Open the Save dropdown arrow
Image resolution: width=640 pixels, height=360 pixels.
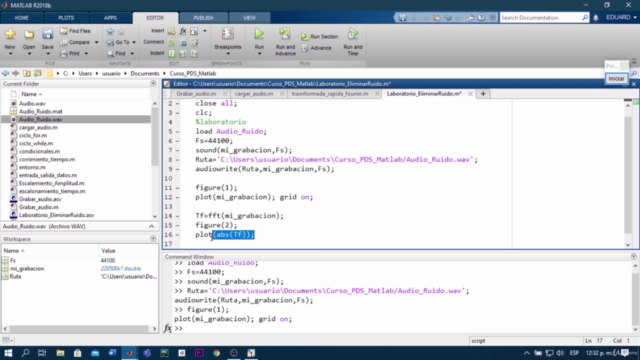pos(47,54)
